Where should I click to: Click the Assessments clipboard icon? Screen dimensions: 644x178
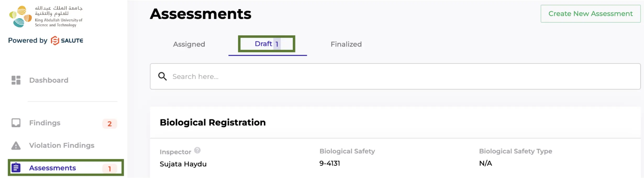16,168
